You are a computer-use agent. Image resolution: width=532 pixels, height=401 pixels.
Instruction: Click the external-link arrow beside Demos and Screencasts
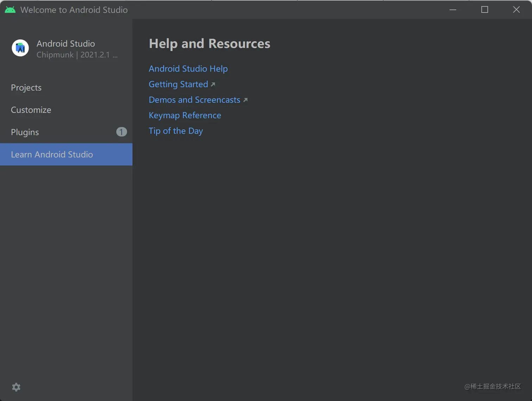(x=245, y=100)
